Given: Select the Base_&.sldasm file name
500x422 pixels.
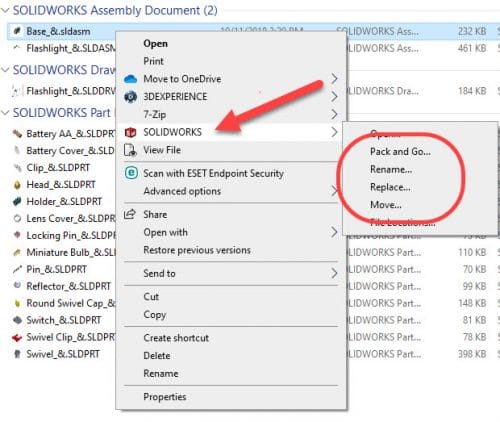Looking at the screenshot, I should click(x=58, y=32).
